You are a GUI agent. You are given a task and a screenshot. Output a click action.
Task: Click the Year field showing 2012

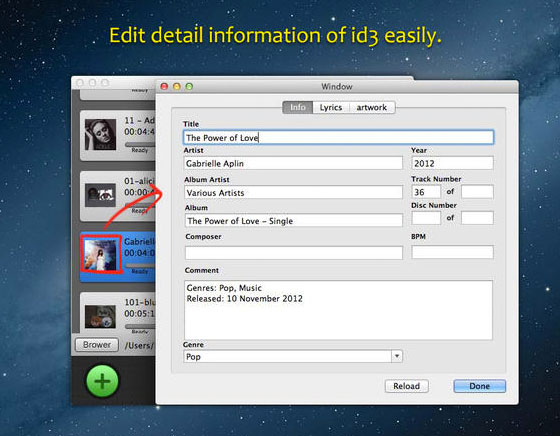[x=452, y=163]
